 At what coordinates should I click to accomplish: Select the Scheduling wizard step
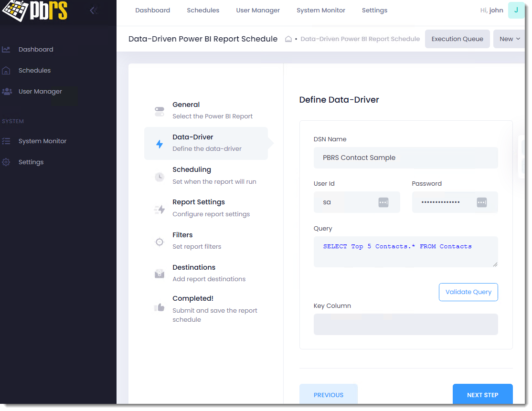[206, 176]
